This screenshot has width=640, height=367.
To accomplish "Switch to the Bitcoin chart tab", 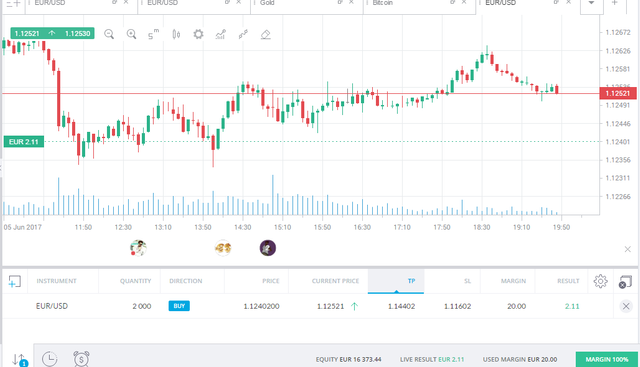I will pyautogui.click(x=383, y=3).
